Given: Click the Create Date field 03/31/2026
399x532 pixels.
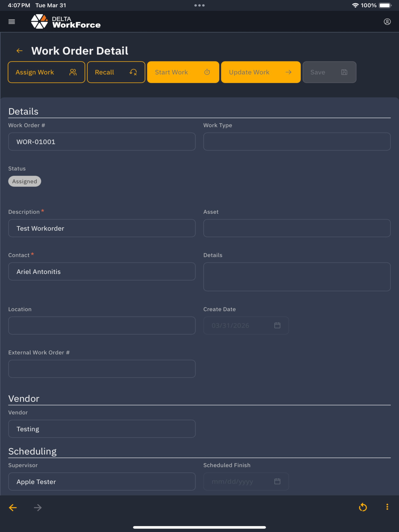Looking at the screenshot, I should (246, 326).
